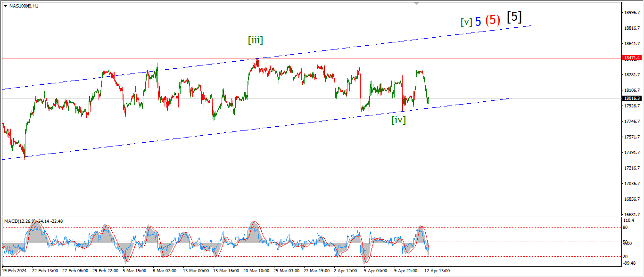Select the black [5] wave label
Image resolution: width=644 pixels, height=277 pixels.
tap(514, 17)
